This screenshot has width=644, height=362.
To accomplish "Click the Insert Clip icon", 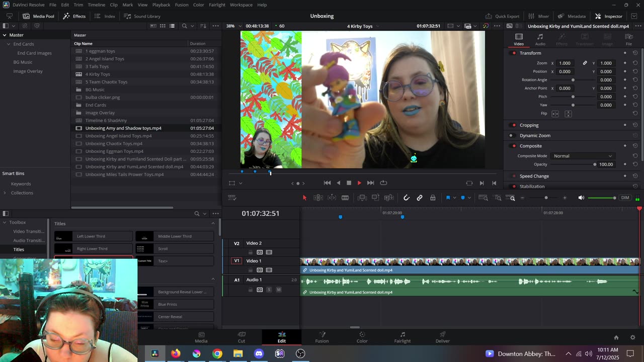I will pyautogui.click(x=362, y=198).
